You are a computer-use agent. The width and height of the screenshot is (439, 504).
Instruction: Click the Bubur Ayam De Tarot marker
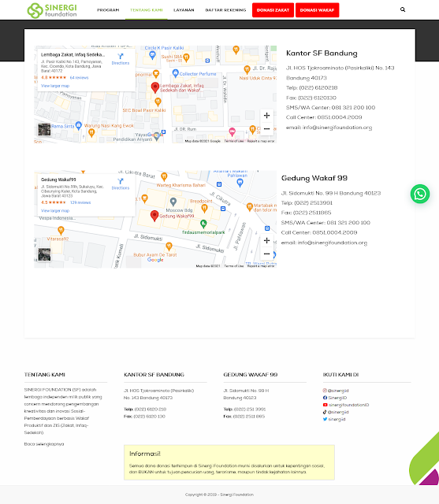tap(169, 246)
